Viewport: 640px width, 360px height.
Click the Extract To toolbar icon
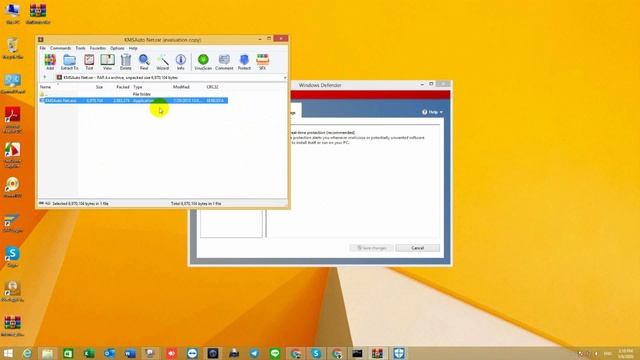69,62
